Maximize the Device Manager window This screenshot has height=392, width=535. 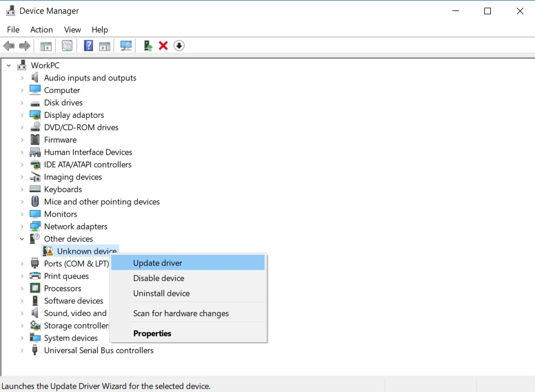coord(488,11)
